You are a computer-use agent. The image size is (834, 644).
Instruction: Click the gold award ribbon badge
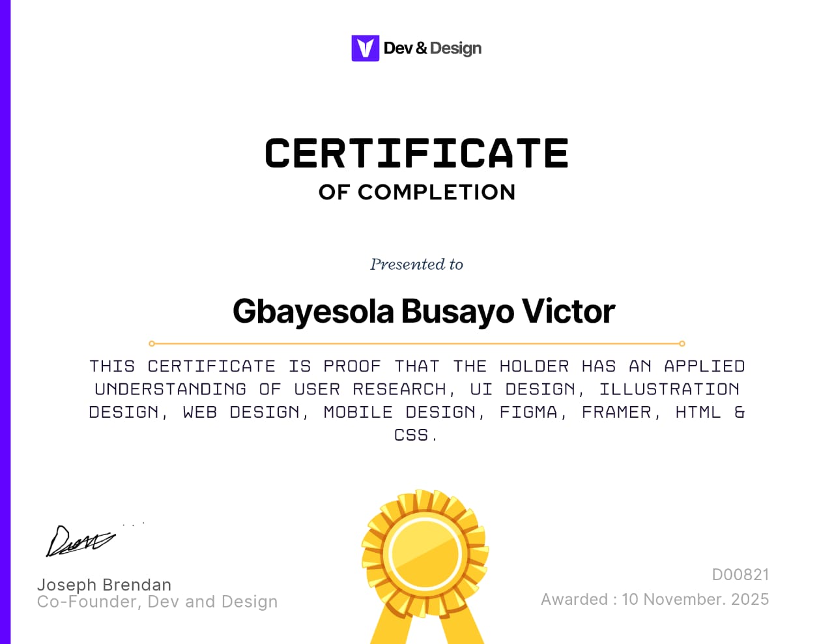pyautogui.click(x=425, y=568)
